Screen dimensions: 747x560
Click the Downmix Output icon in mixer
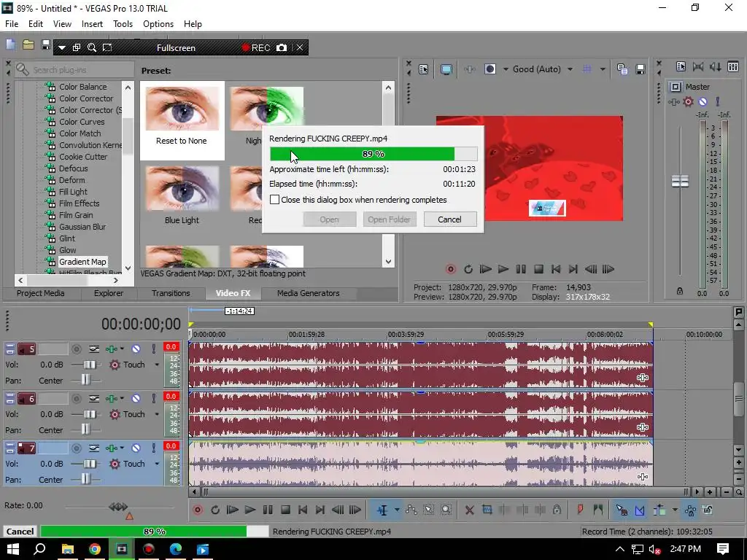coord(698,66)
